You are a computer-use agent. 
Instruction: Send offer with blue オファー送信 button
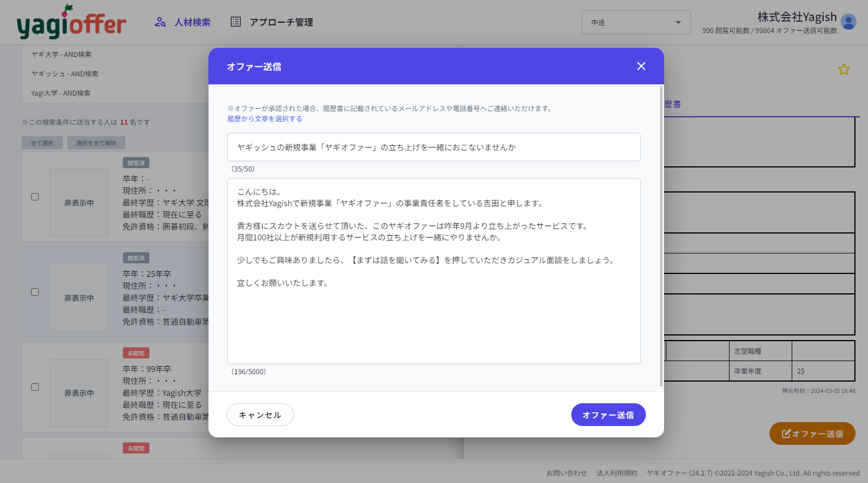pos(608,415)
